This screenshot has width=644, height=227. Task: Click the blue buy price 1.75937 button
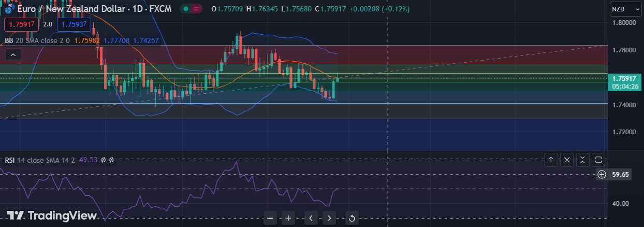point(74,24)
